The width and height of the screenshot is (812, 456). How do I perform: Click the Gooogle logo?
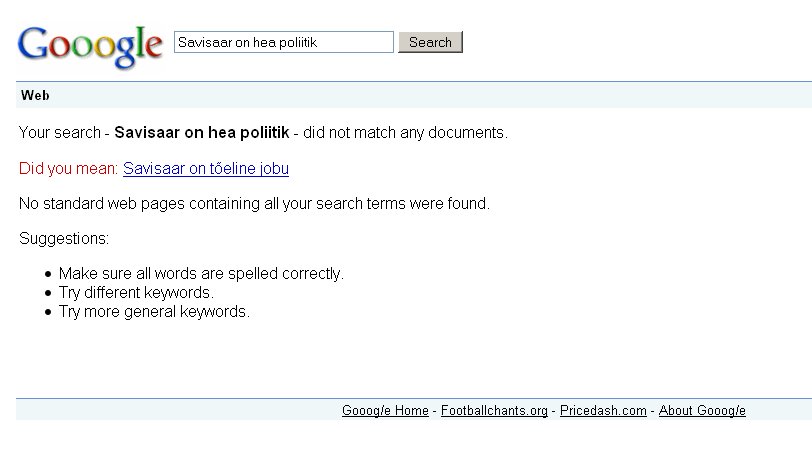tap(90, 44)
